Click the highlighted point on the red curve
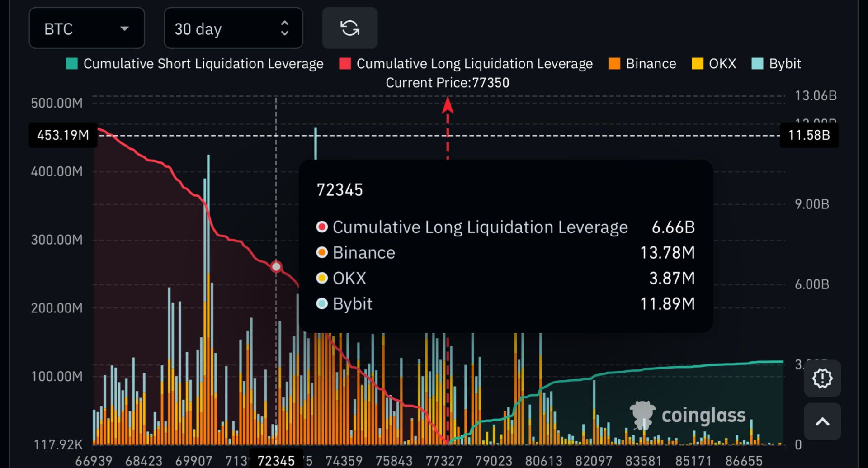The height and width of the screenshot is (468, 868). [x=276, y=267]
